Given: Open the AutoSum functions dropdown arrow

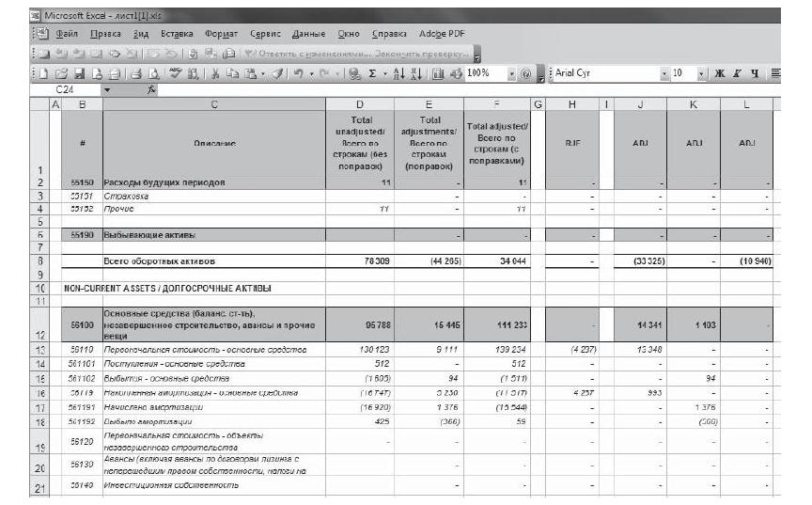Looking at the screenshot, I should [x=384, y=74].
